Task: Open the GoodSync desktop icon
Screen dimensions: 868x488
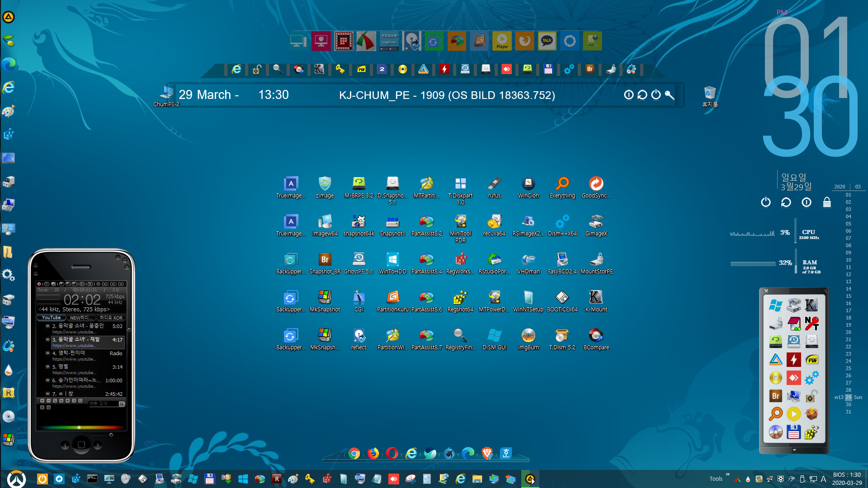Action: 596,188
